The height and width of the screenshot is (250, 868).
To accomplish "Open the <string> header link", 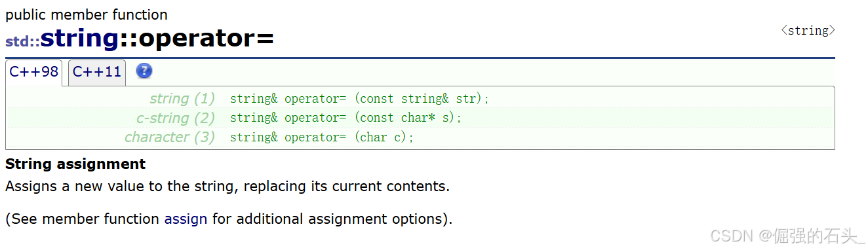I will pos(808,30).
